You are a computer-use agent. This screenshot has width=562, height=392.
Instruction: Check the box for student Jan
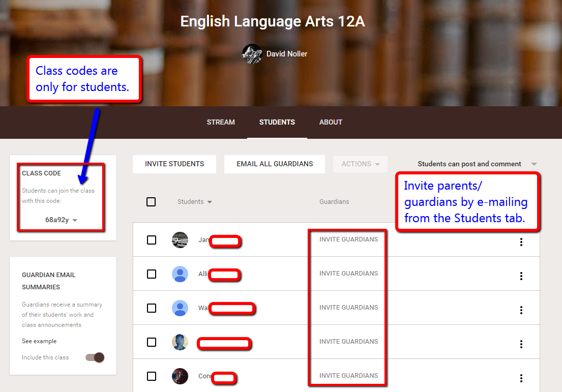pyautogui.click(x=152, y=239)
